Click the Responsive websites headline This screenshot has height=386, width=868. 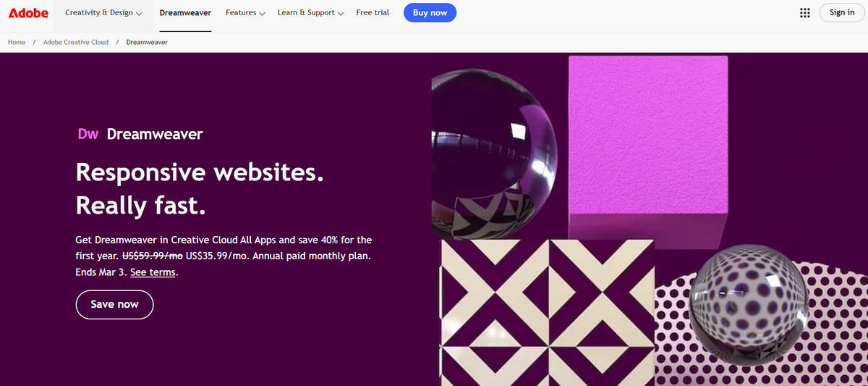(199, 189)
